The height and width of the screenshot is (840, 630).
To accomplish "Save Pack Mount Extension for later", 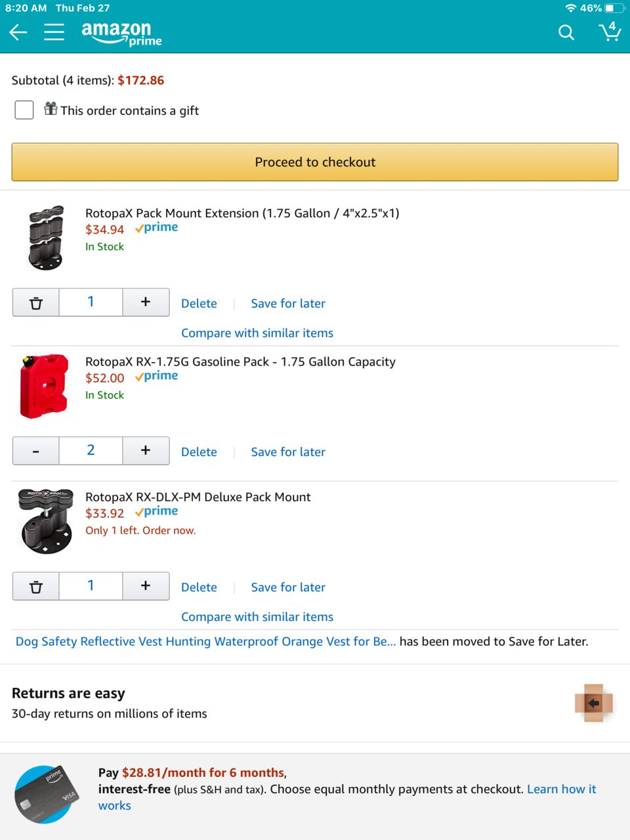I will 288,303.
